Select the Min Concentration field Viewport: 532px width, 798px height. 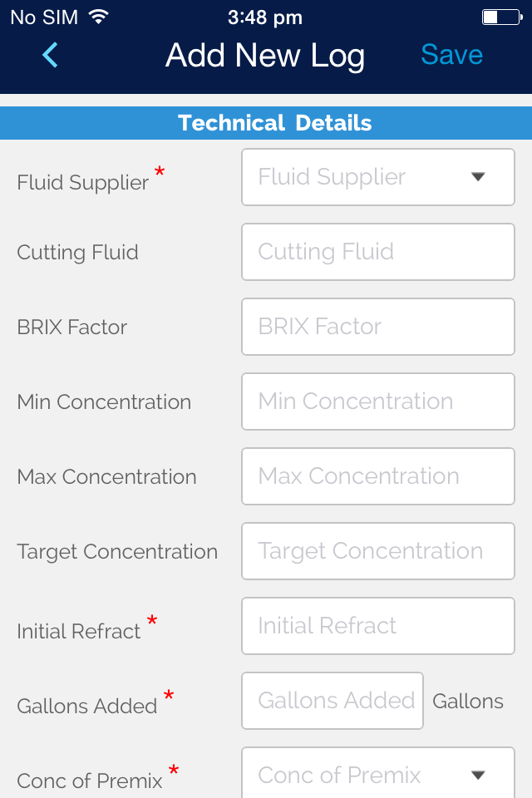point(377,401)
